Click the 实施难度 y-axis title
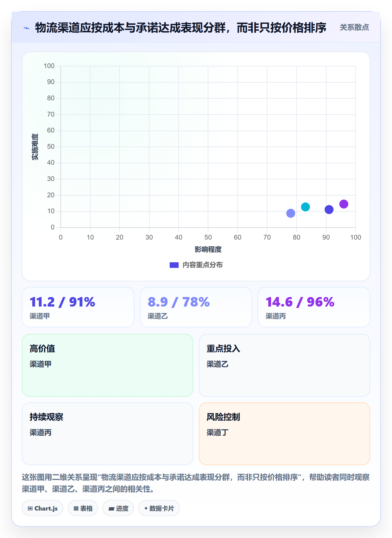 coord(35,147)
